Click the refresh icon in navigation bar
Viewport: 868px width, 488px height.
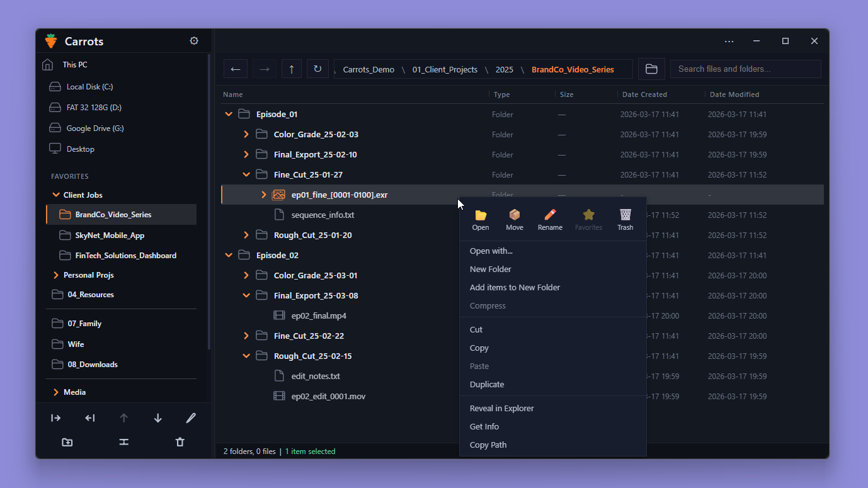click(317, 69)
